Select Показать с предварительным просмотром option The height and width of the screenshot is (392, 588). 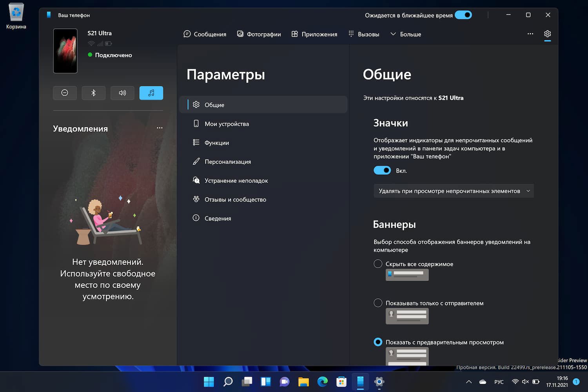click(x=378, y=342)
